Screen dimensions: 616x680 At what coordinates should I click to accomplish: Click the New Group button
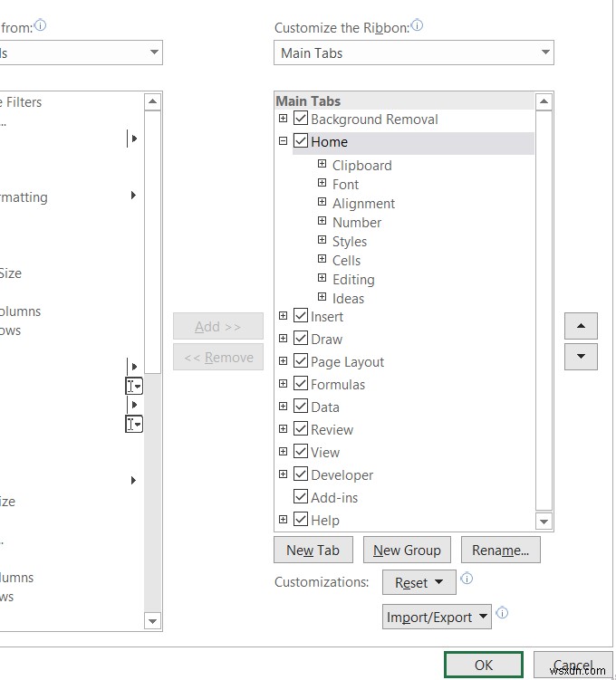[x=407, y=550]
